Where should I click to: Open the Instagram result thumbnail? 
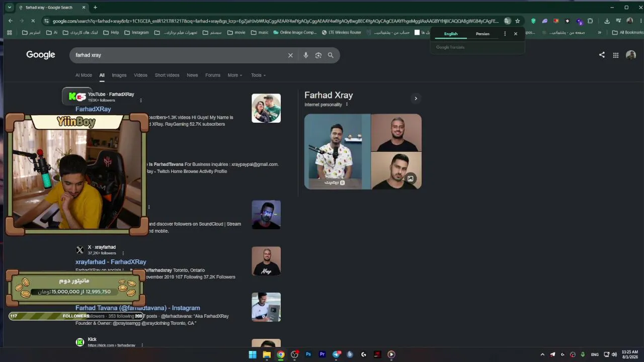(x=266, y=307)
